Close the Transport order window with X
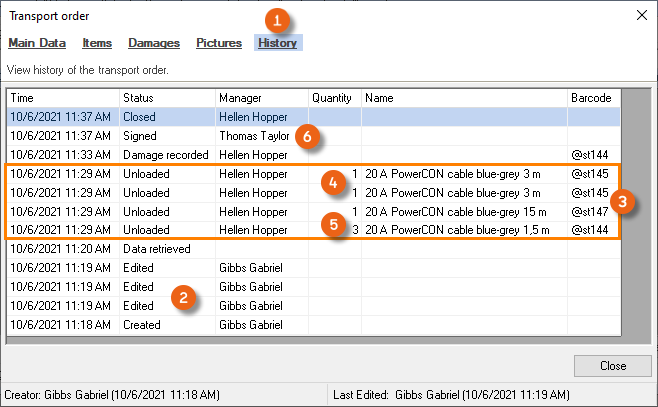Image resolution: width=658 pixels, height=407 pixels. tap(641, 15)
